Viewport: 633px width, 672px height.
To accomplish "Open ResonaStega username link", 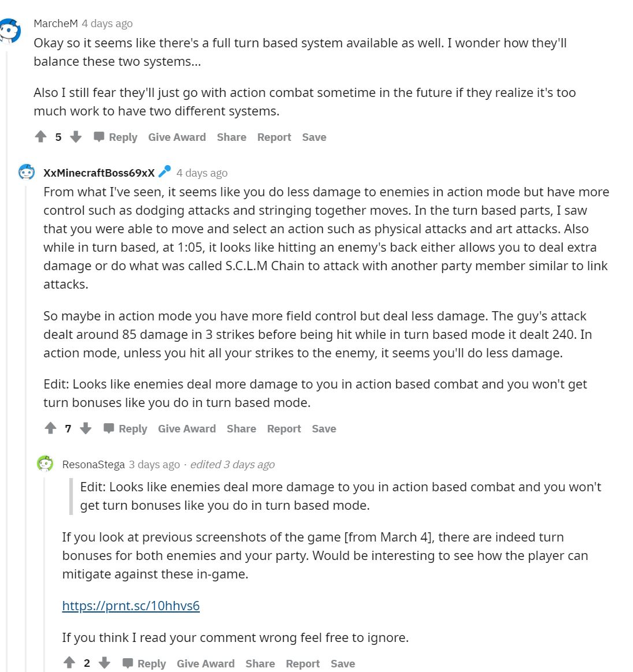I will pos(94,465).
